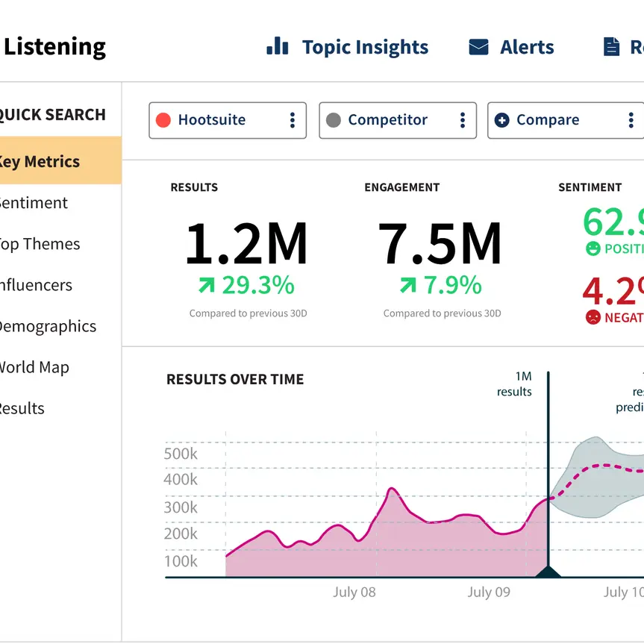This screenshot has width=644, height=644.
Task: Click the plus icon beside Compare
Action: 501,120
